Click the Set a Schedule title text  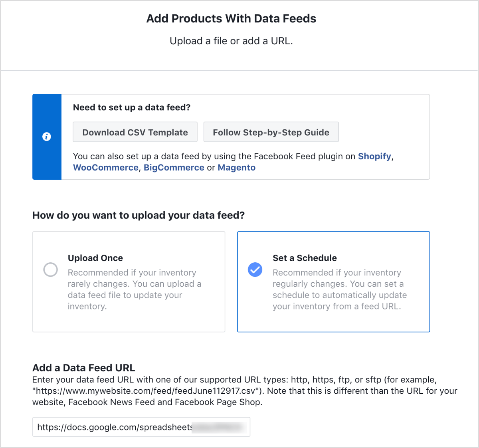click(305, 258)
